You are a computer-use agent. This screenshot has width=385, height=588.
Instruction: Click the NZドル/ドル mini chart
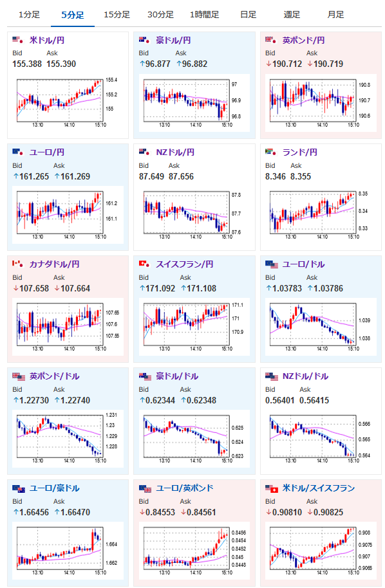click(321, 439)
